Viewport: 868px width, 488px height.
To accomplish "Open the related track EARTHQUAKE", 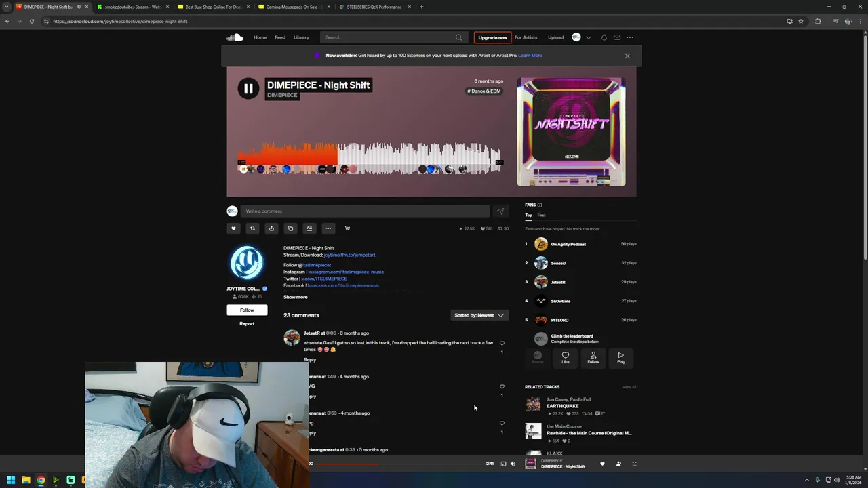I will [x=562, y=406].
